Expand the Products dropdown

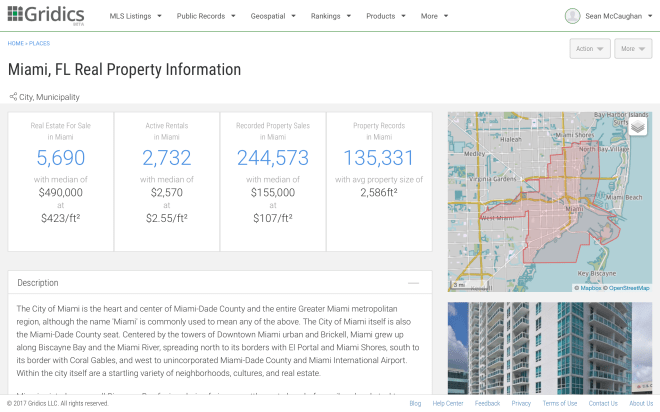point(385,16)
